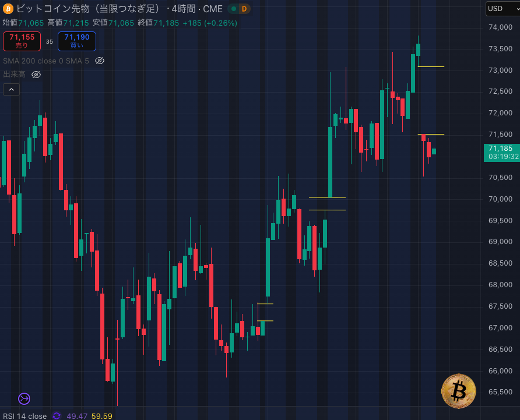This screenshot has height=420, width=520.
Task: Click the 74,000 level on price axis
Action: [500, 27]
